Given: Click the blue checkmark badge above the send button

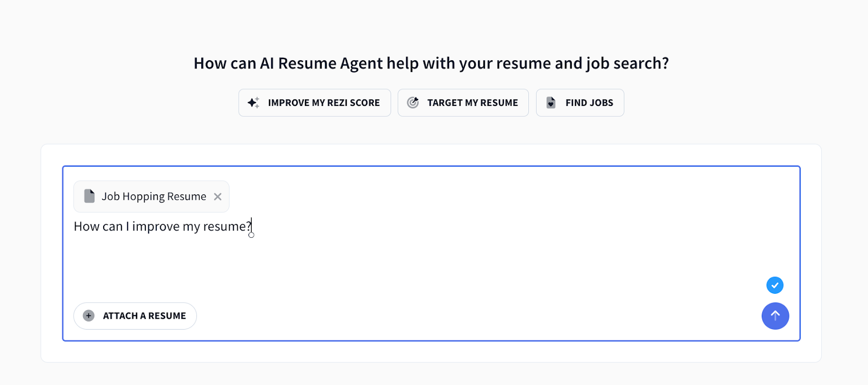Looking at the screenshot, I should pyautogui.click(x=775, y=285).
